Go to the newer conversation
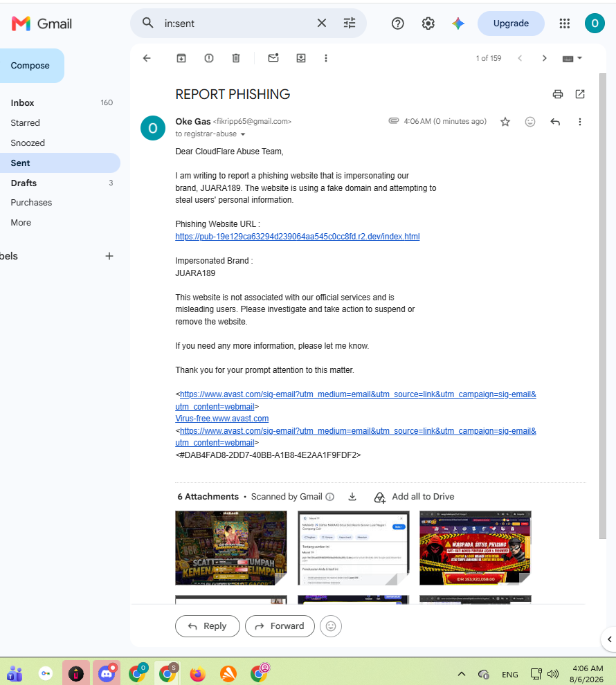Screen dimensions: 616x685 pyautogui.click(x=520, y=58)
